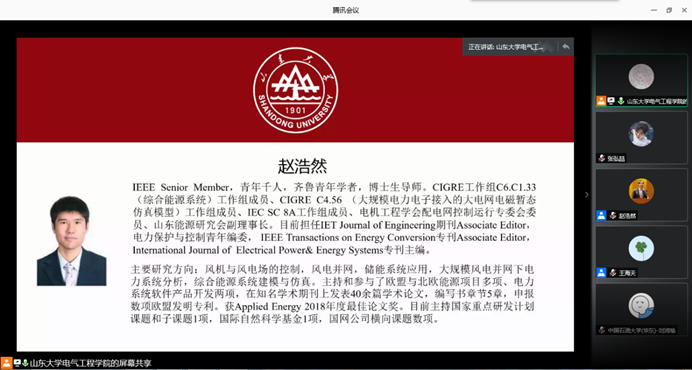Click the muted microphone icon beside 张弘喆

tap(601, 158)
